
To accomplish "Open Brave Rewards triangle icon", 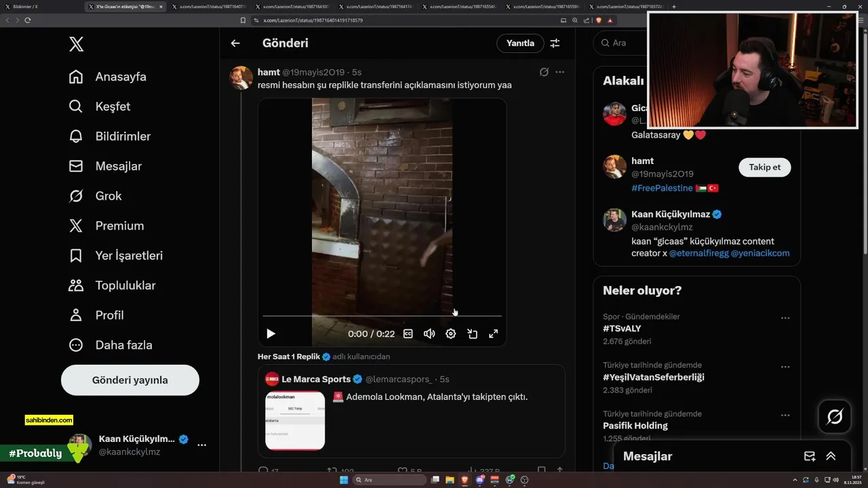I will (x=610, y=20).
